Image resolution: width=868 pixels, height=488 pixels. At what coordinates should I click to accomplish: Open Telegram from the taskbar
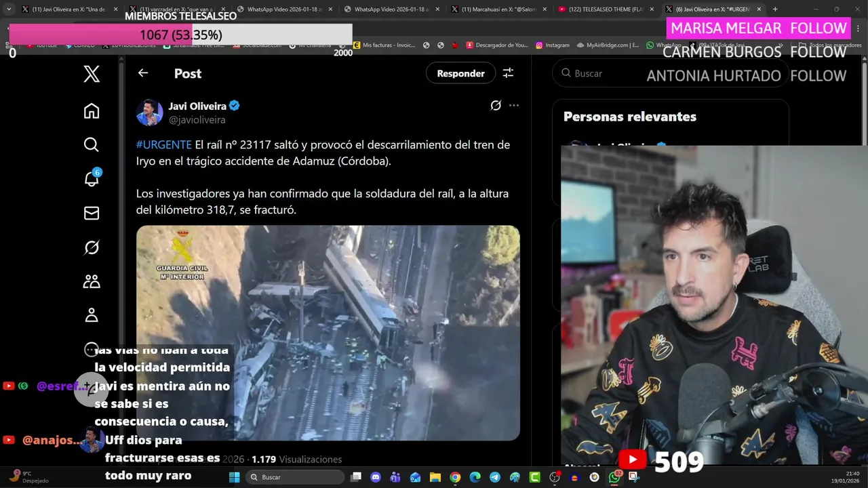coord(495,477)
